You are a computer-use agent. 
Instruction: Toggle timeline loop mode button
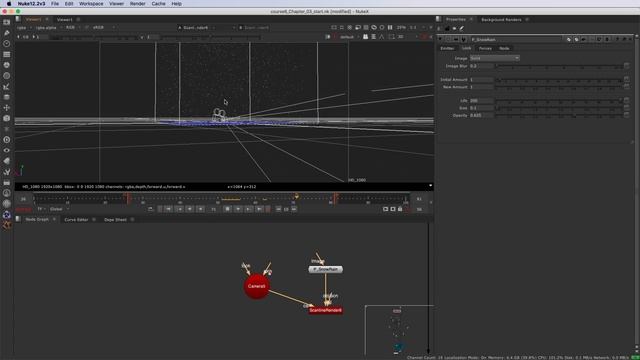click(150, 209)
